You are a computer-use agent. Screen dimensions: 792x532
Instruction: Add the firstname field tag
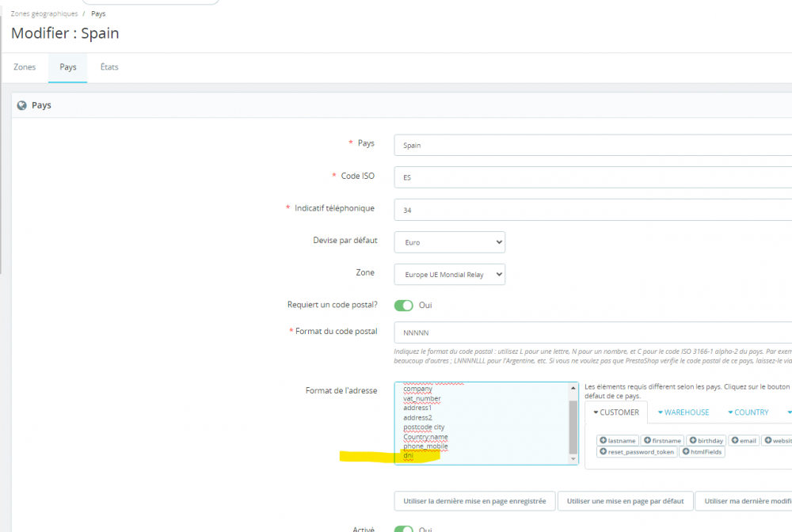(x=662, y=441)
